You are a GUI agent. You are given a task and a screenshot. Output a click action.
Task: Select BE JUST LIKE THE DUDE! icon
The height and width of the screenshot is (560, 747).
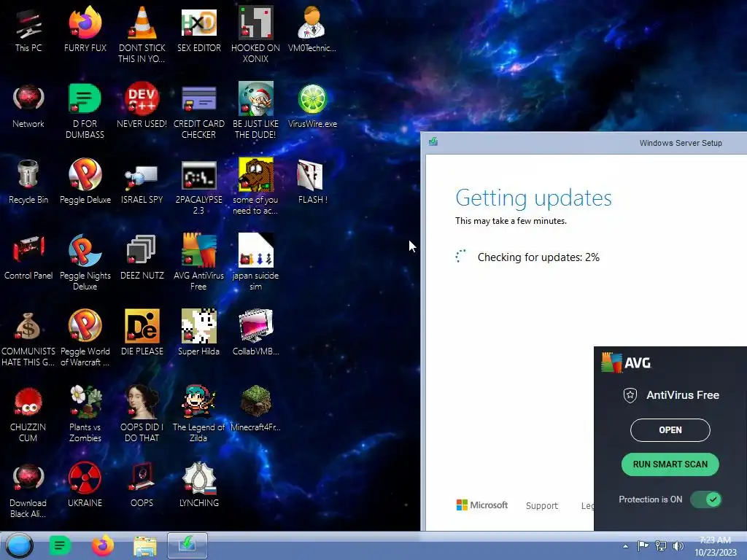tap(256, 111)
